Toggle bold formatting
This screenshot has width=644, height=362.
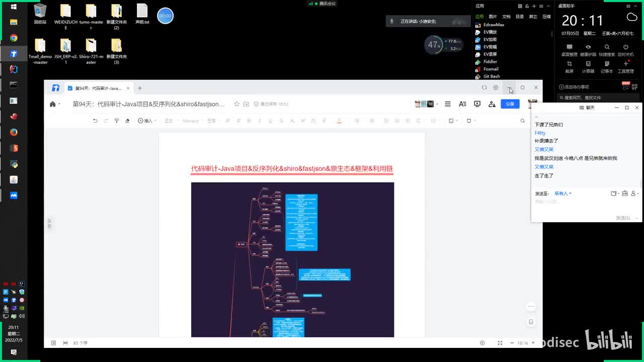pos(249,121)
